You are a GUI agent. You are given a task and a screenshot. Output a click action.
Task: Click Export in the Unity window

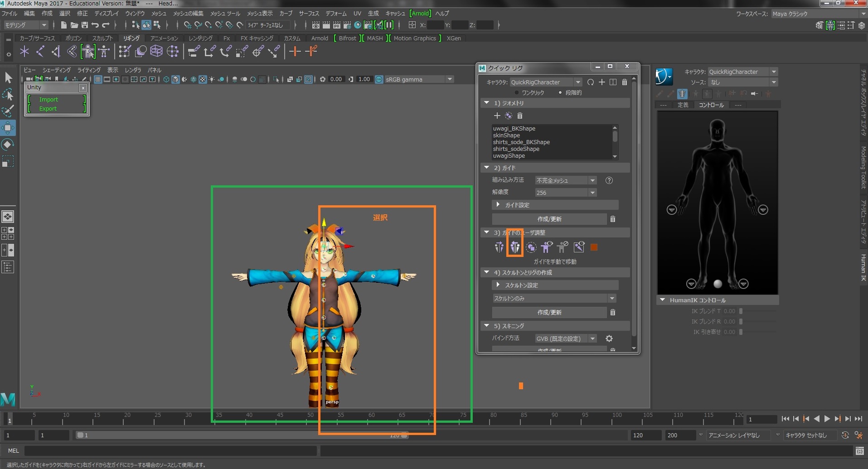48,108
